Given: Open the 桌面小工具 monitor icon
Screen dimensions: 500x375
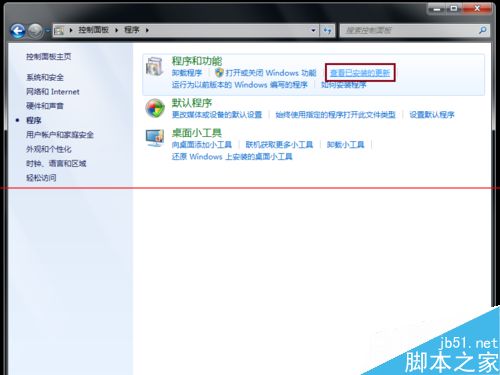Looking at the screenshot, I should [x=155, y=138].
